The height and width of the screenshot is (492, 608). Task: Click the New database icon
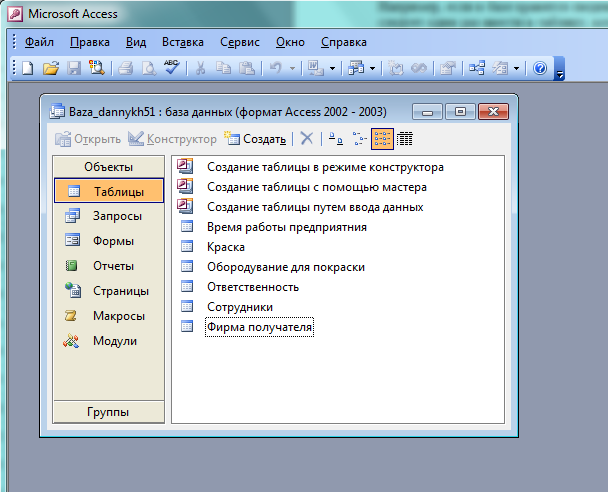pos(28,68)
